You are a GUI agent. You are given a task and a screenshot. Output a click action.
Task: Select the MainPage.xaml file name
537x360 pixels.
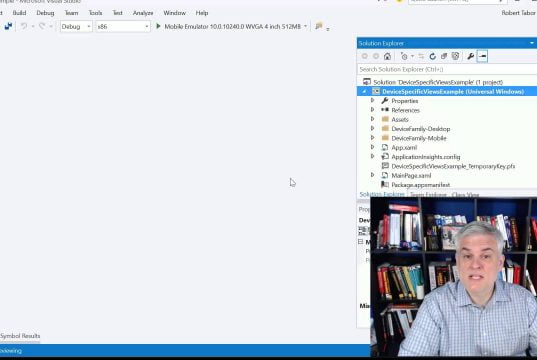point(411,175)
